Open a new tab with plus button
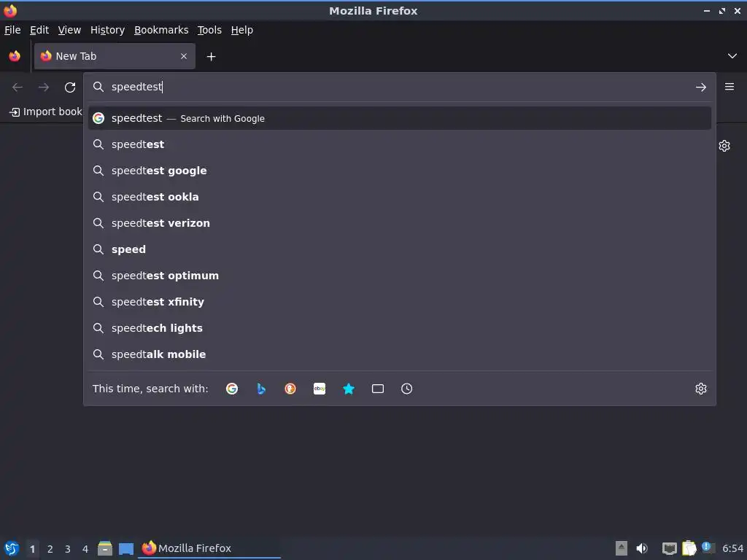 (211, 57)
